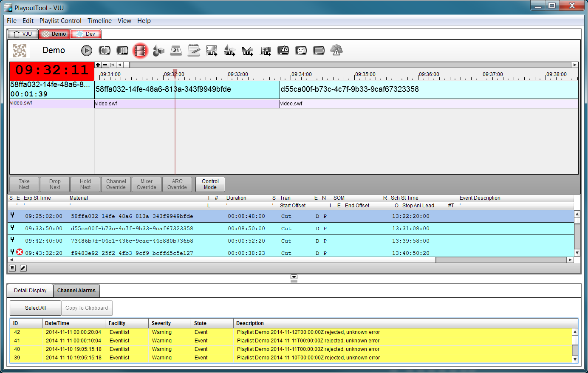Click the round play icon beside Demo
The height and width of the screenshot is (373, 588).
coord(87,51)
